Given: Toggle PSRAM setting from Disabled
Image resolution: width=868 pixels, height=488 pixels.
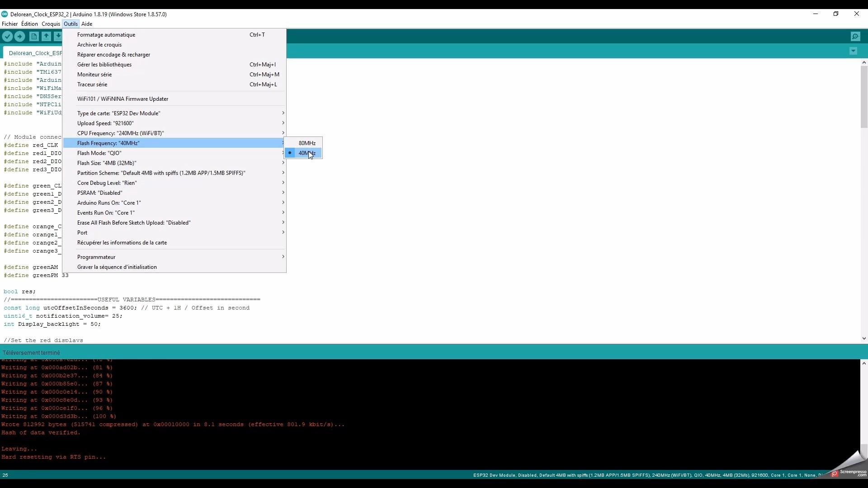Looking at the screenshot, I should click(100, 192).
